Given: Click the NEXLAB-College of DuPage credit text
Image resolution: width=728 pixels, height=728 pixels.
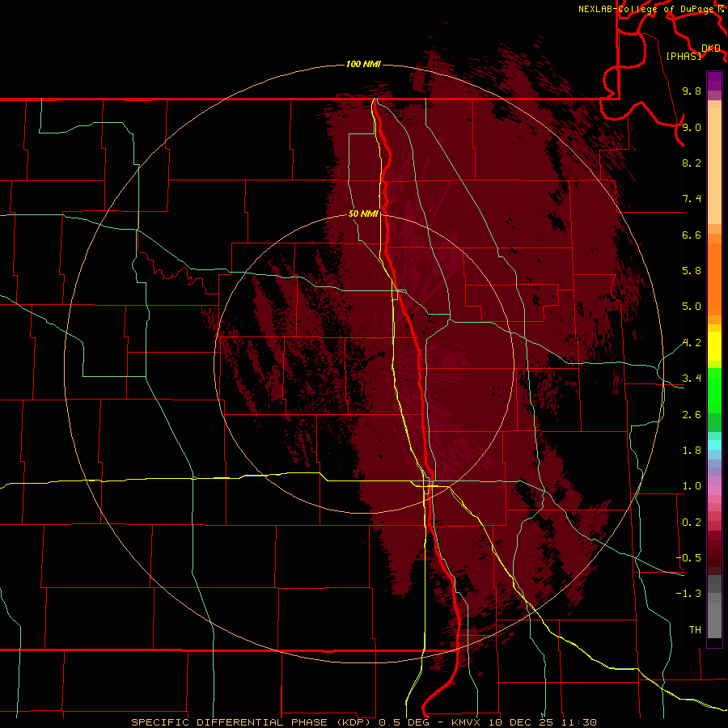Looking at the screenshot, I should click(646, 9).
